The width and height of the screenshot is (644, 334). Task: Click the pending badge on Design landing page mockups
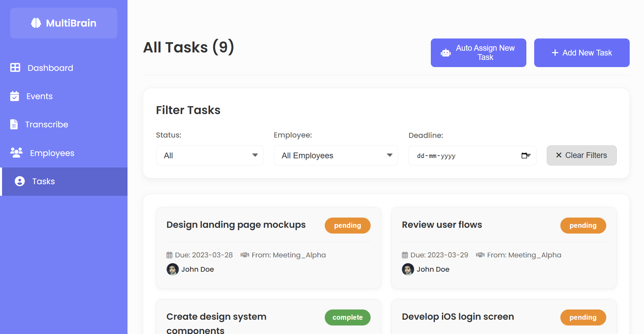coord(348,225)
